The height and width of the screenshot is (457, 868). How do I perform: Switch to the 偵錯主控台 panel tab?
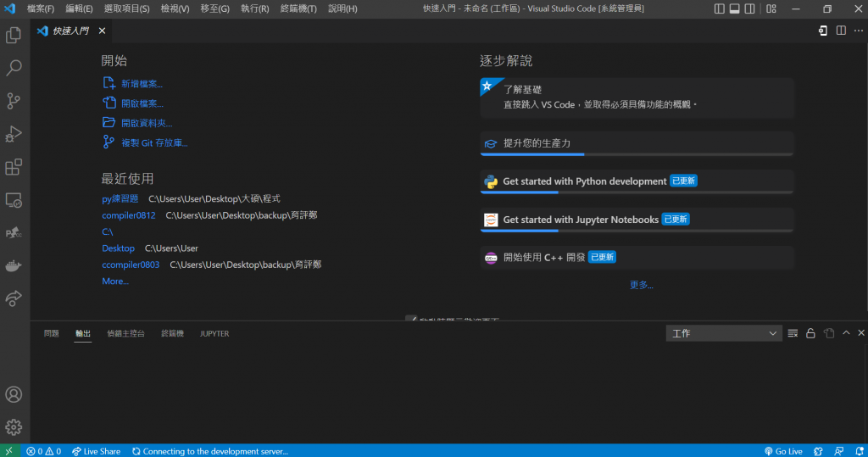125,333
